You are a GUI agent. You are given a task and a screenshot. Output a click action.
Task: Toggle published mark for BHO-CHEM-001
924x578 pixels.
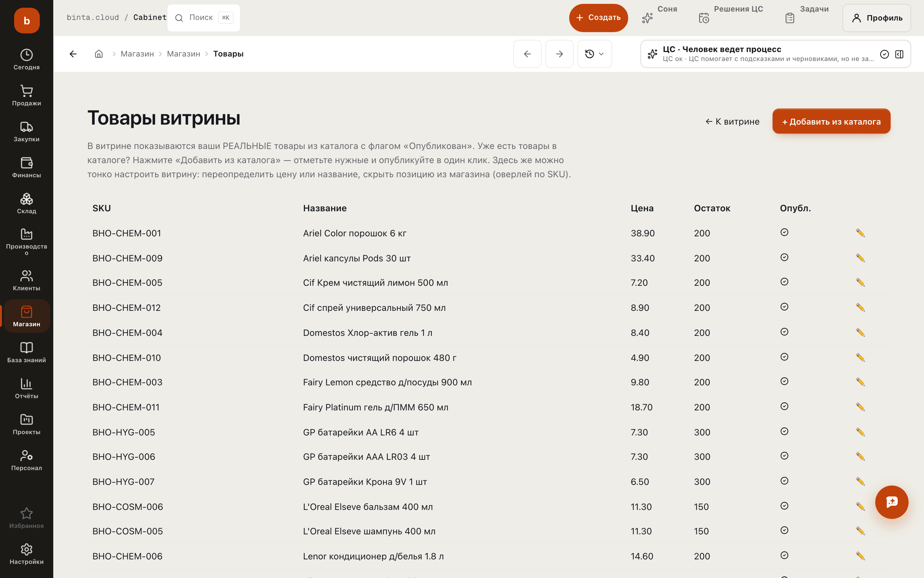(784, 232)
